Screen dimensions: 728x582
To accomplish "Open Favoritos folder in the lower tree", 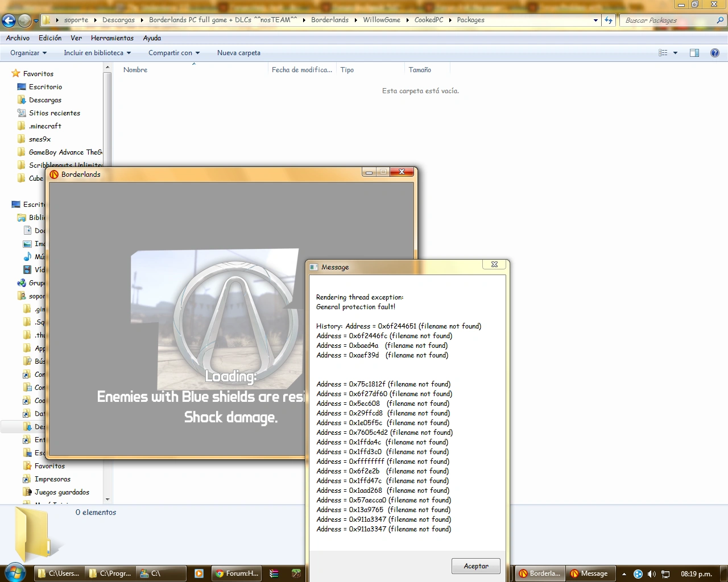I will 49,466.
